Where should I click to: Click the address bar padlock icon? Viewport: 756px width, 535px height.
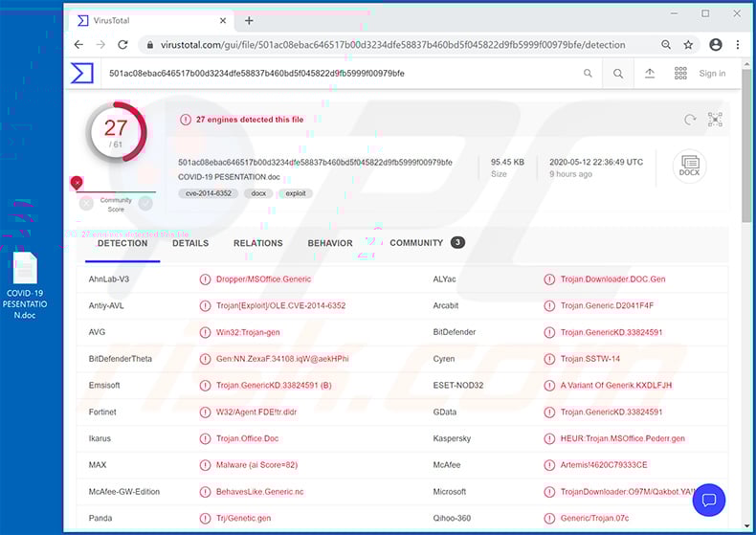point(150,45)
